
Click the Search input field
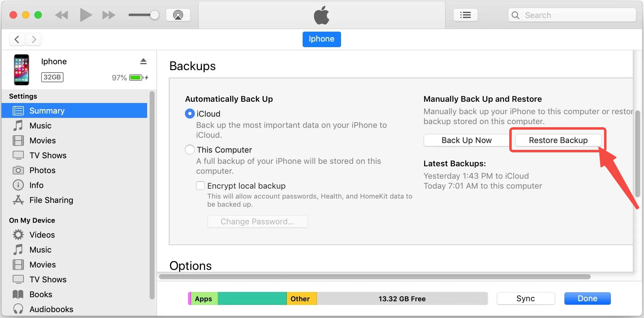572,15
